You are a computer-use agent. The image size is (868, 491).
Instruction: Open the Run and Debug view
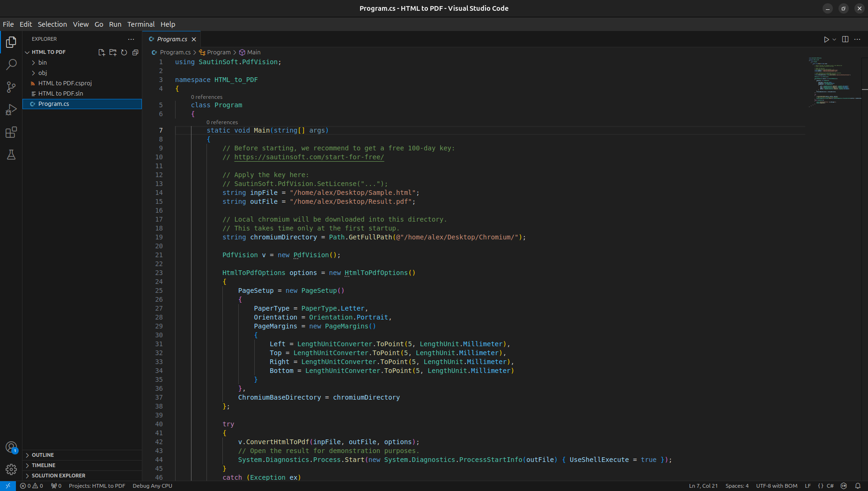(11, 110)
